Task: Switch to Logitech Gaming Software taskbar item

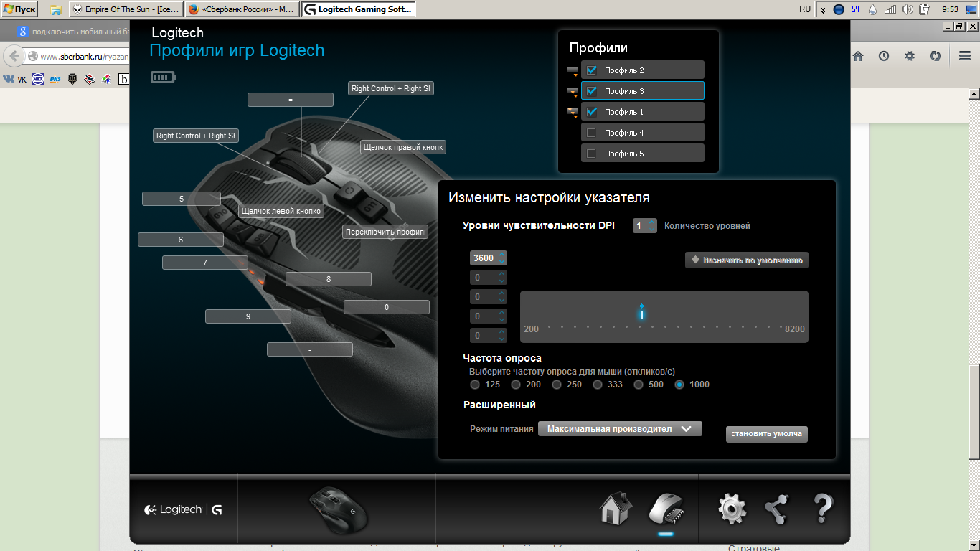Action: [x=357, y=10]
